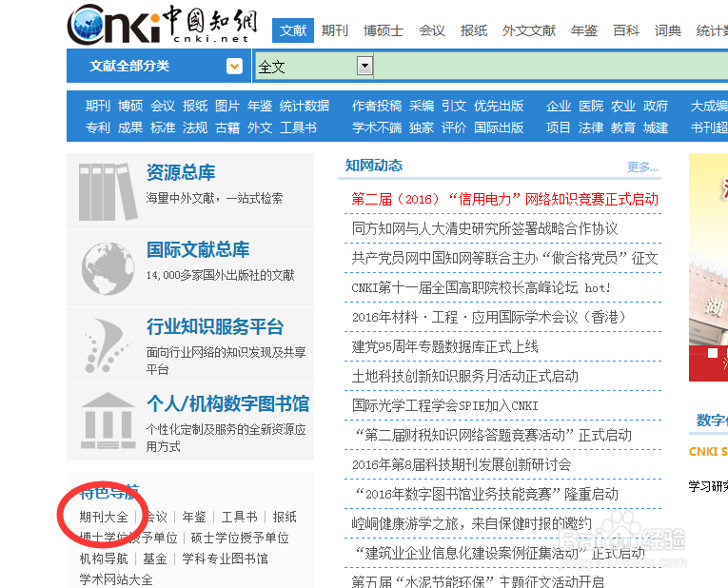This screenshot has width=728, height=588.
Task: Open 建党95周年专题数据库正式上线 news
Action: (444, 346)
